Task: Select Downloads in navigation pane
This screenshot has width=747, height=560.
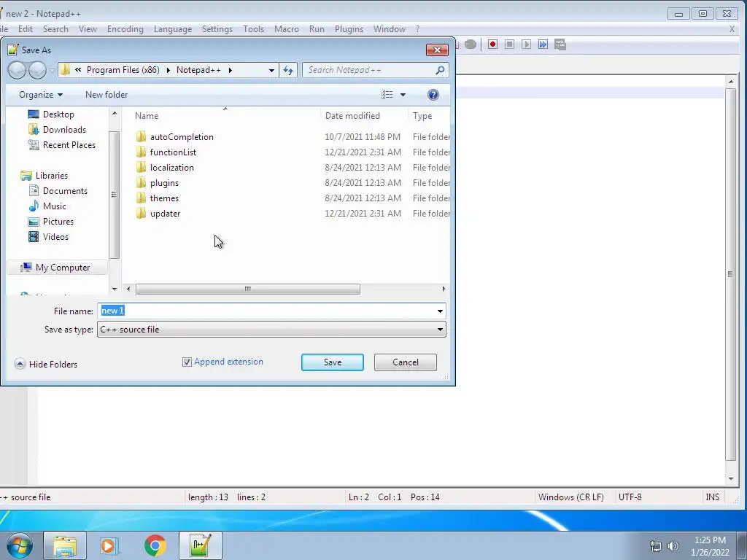Action: tap(57, 130)
